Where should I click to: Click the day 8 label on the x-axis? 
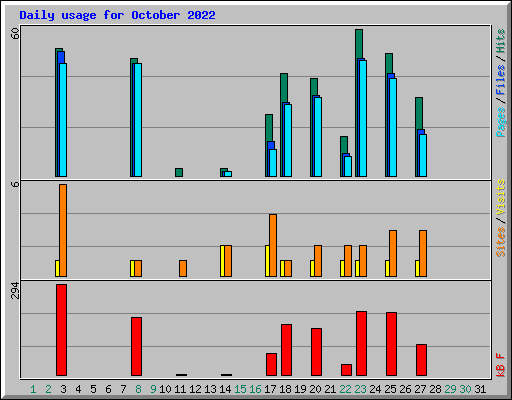[x=138, y=389]
